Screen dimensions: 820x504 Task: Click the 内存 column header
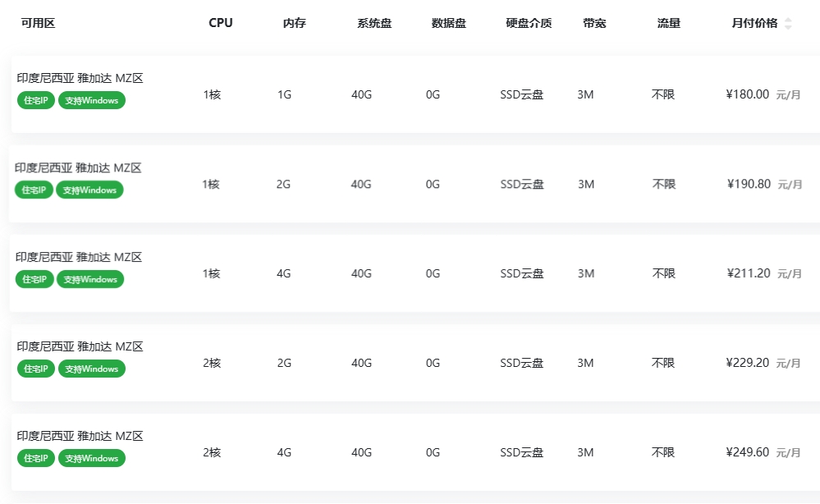[295, 23]
